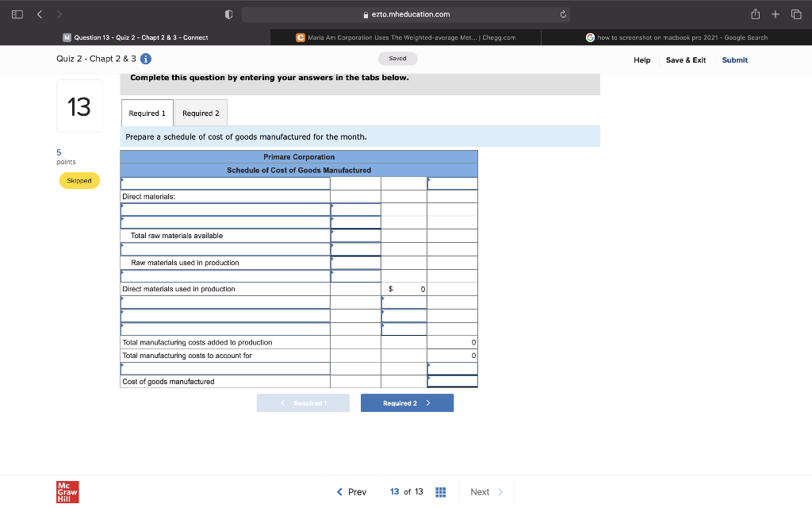Click the Next question button
The width and height of the screenshot is (812, 508).
[487, 492]
